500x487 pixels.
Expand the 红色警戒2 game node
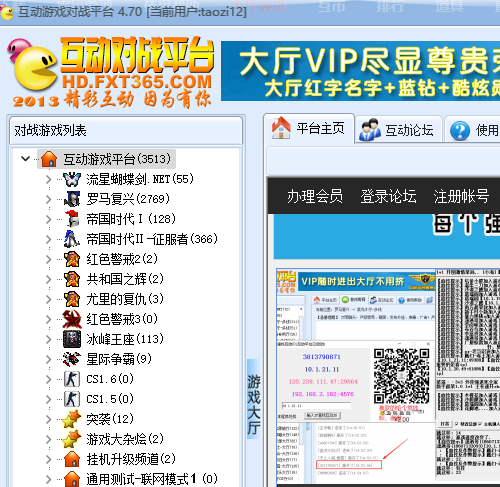coord(49,259)
